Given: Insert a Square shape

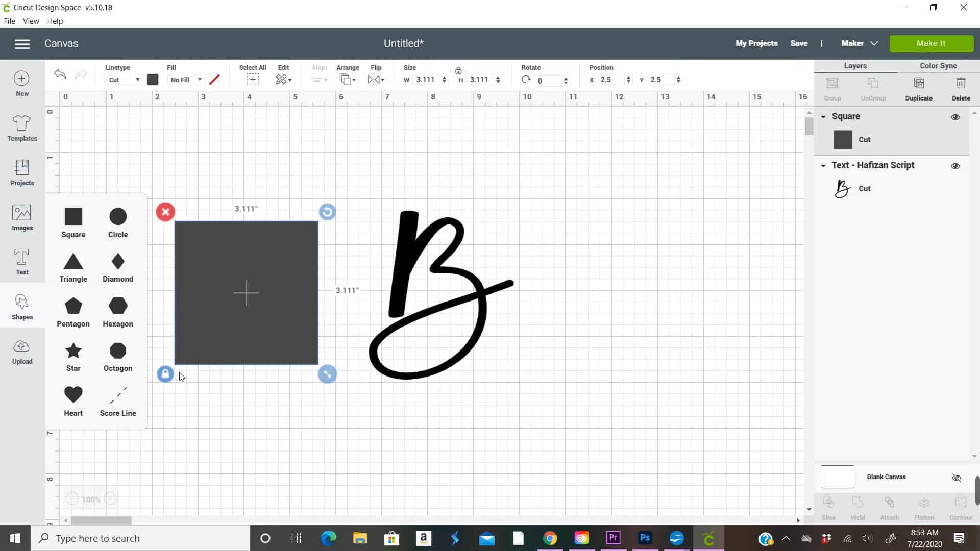Looking at the screenshot, I should tap(73, 223).
